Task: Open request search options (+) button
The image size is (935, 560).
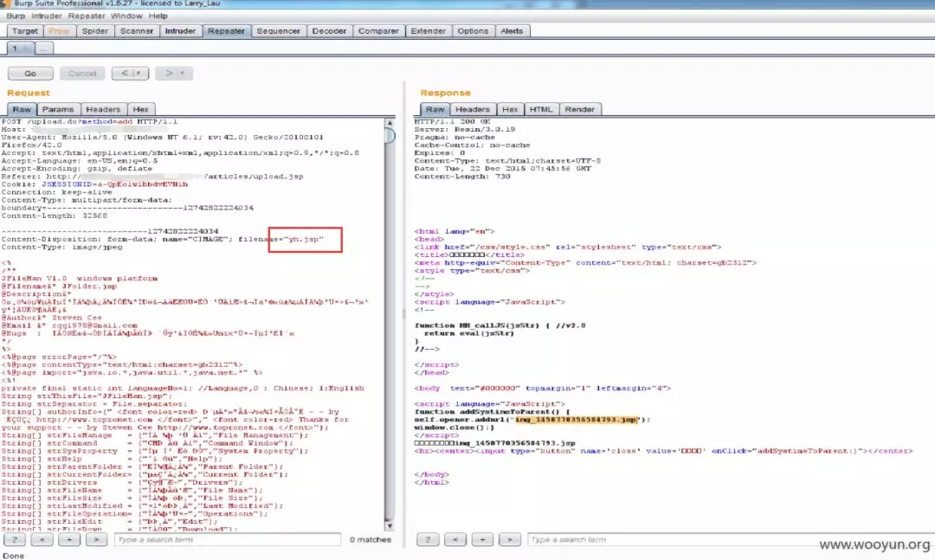Action: tap(69, 539)
